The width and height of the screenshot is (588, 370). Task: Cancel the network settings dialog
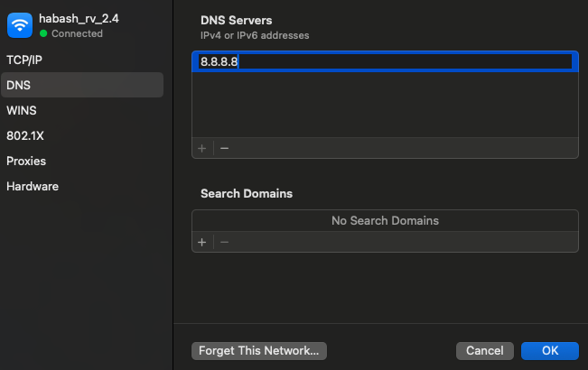point(485,350)
